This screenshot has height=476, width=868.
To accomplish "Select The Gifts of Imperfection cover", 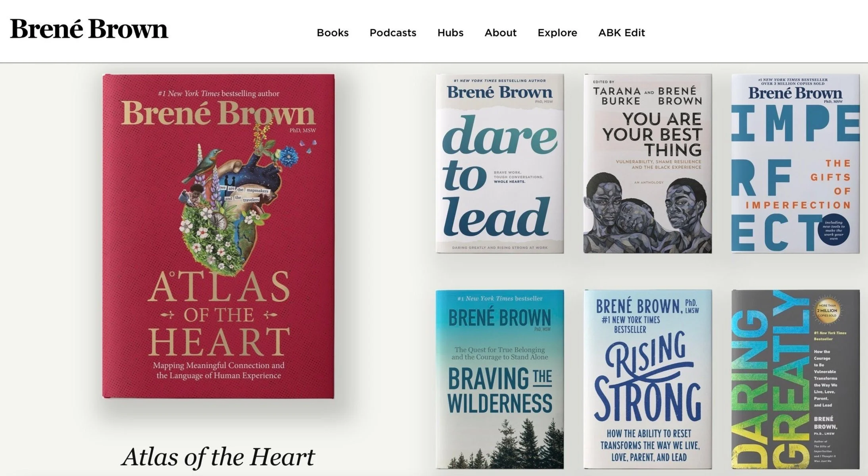I will pyautogui.click(x=795, y=163).
